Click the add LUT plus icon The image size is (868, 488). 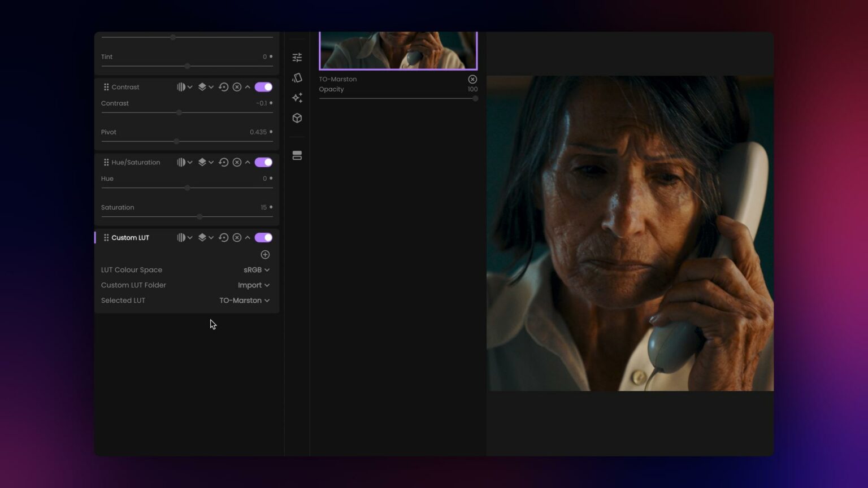coord(264,255)
